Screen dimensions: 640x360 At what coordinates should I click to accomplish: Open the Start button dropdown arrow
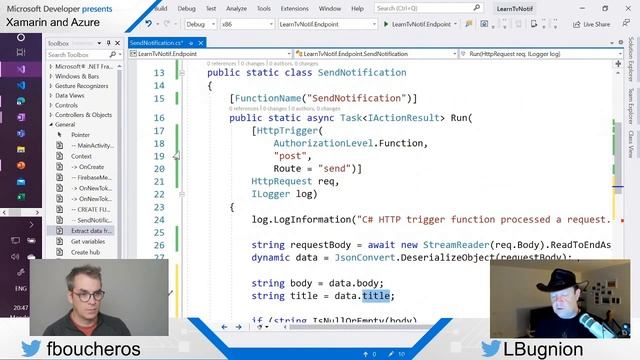455,24
